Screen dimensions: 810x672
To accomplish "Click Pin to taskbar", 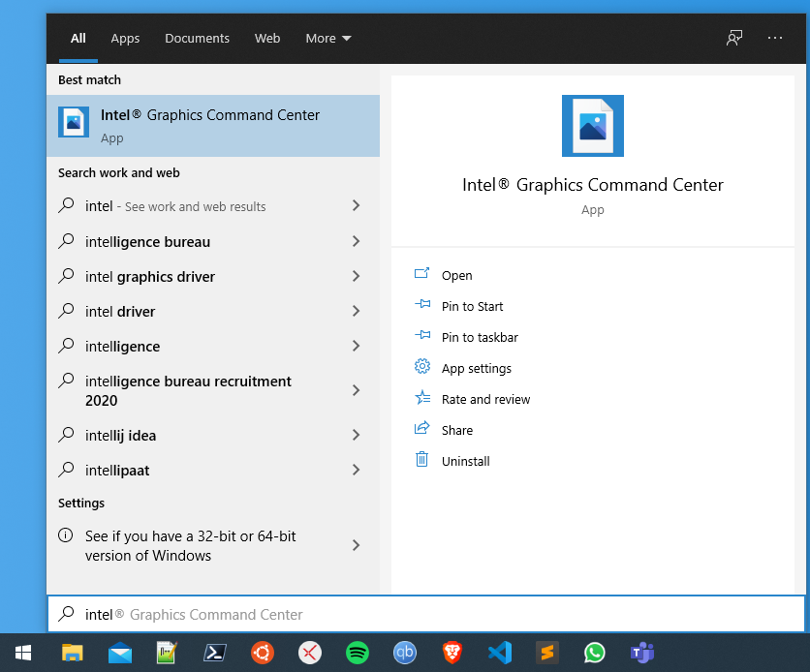I will click(x=480, y=338).
